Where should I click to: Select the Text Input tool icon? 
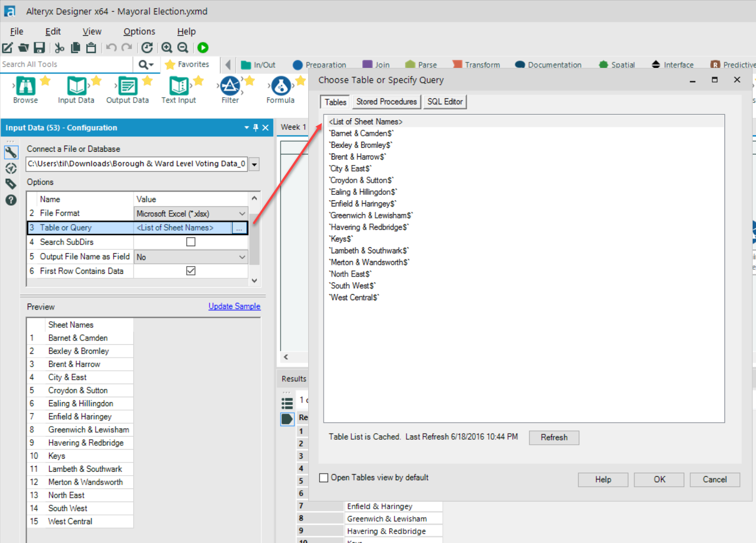pyautogui.click(x=179, y=86)
